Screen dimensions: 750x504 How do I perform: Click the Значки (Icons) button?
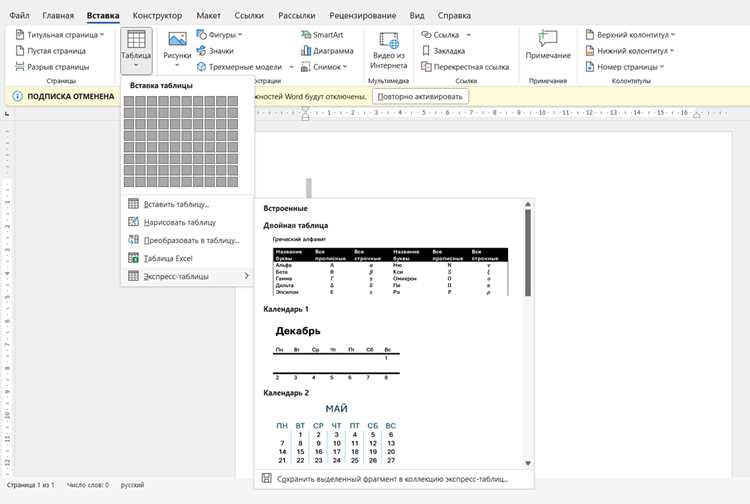pos(215,51)
